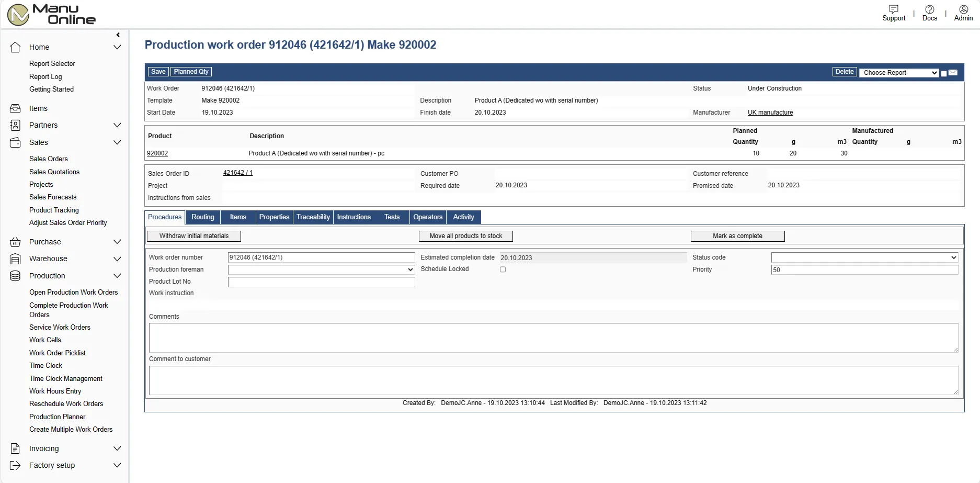Click the Sales wallet icon
This screenshot has height=483, width=980.
[x=15, y=142]
